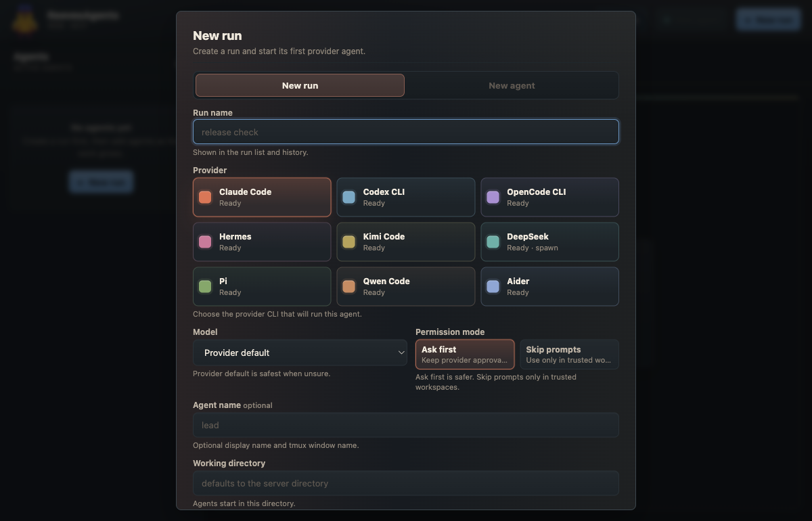The image size is (812, 521).
Task: Click the purple OpenCode CLI icon
Action: point(493,197)
